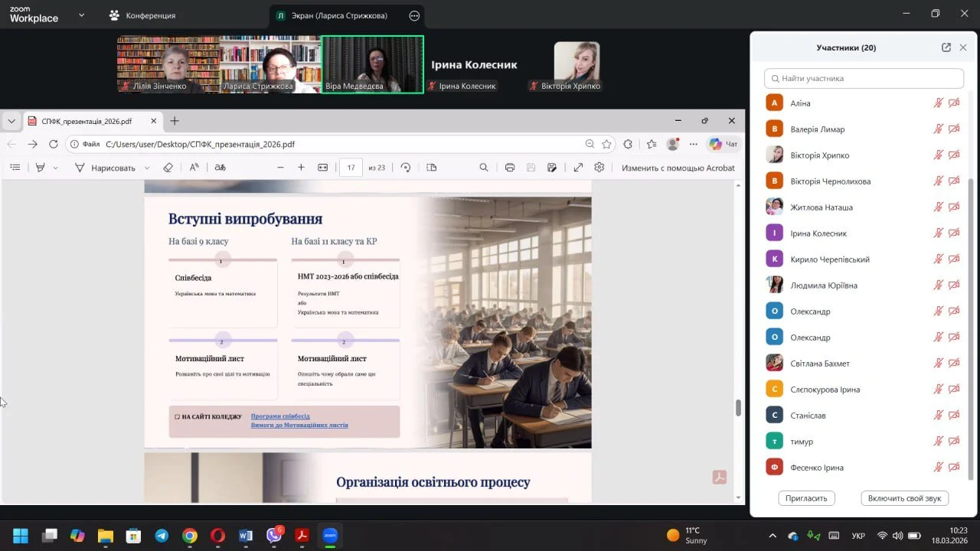980x551 pixels.
Task: Click the browser forward arrow
Action: coord(32,144)
